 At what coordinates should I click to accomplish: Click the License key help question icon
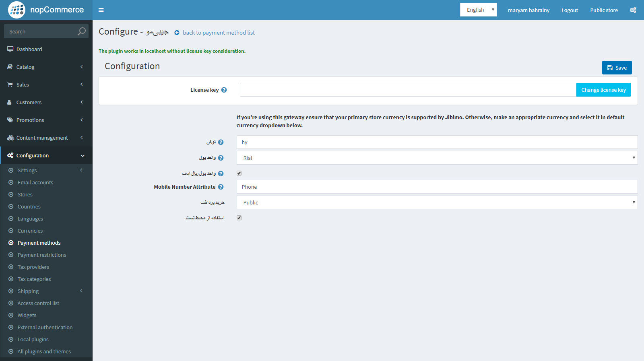[224, 90]
